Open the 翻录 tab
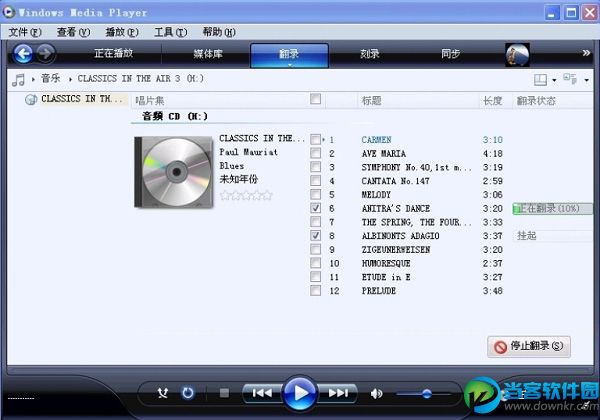The width and height of the screenshot is (600, 420). [x=289, y=55]
